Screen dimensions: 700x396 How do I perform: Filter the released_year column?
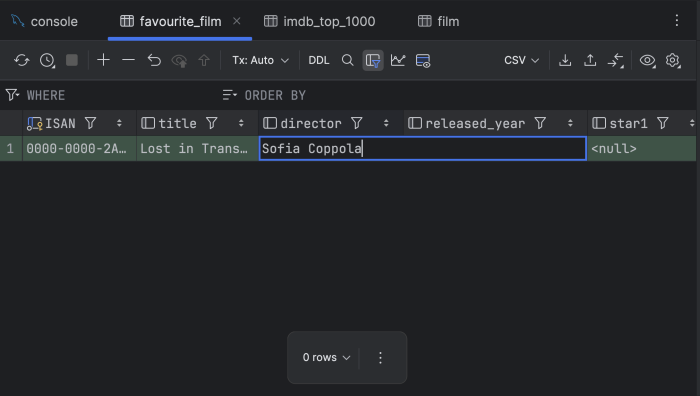540,123
